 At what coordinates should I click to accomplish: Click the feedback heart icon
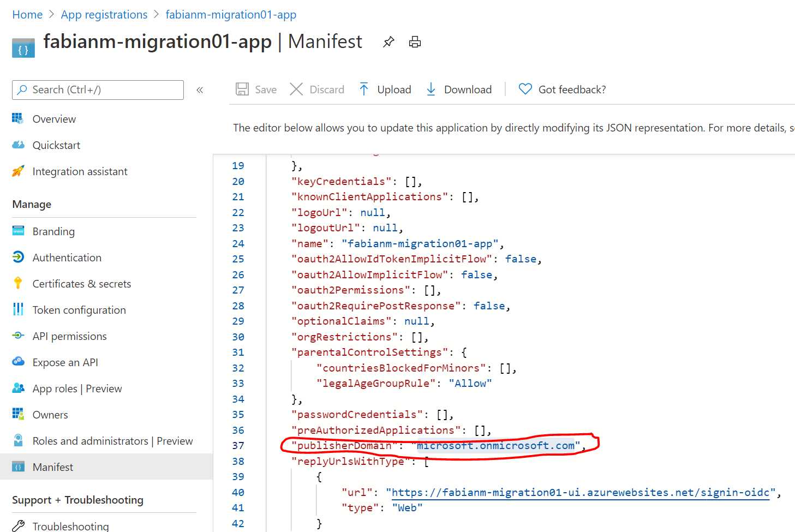click(525, 88)
